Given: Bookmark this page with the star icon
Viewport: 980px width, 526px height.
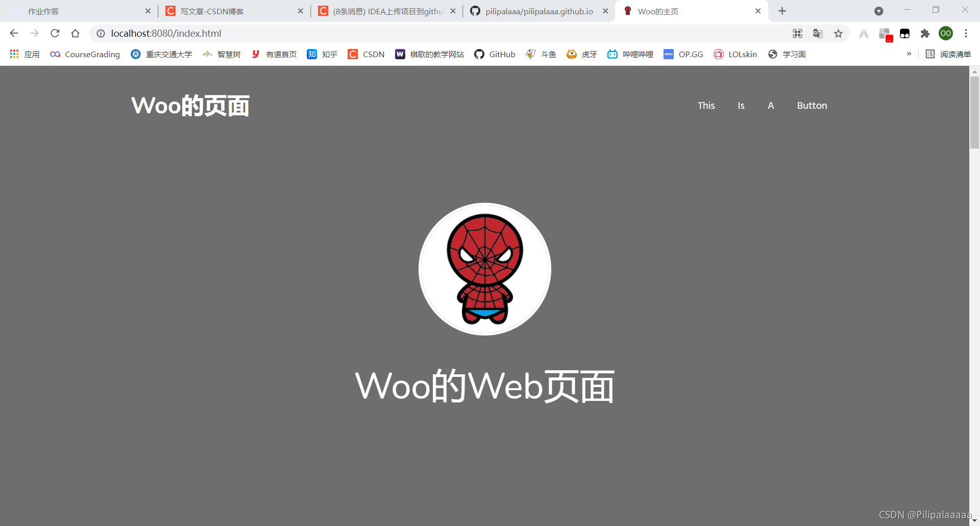Looking at the screenshot, I should [838, 33].
